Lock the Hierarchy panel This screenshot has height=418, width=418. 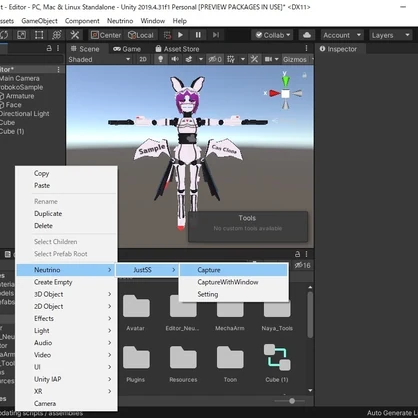[49, 48]
